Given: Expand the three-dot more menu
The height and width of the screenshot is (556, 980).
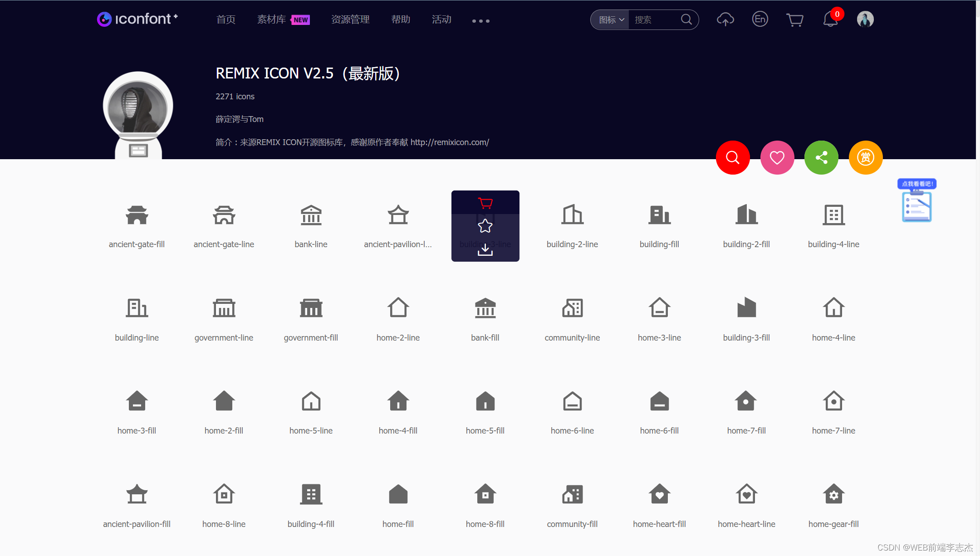Looking at the screenshot, I should coord(481,21).
